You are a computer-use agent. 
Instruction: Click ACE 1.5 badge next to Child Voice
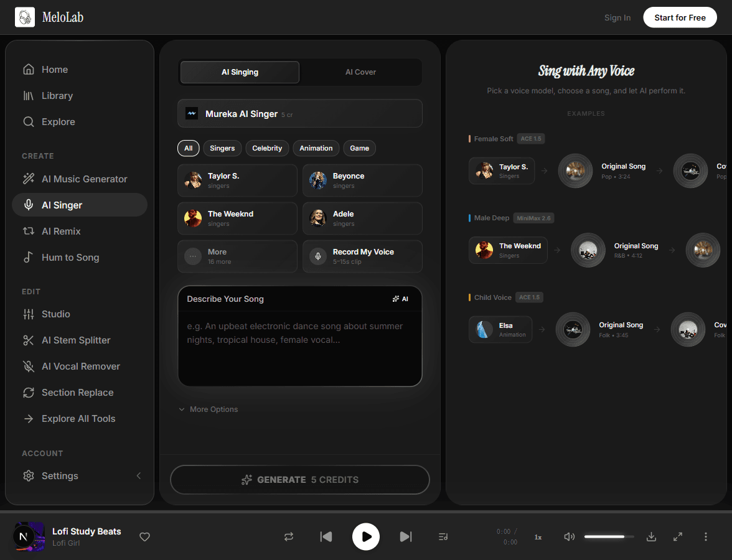(529, 297)
